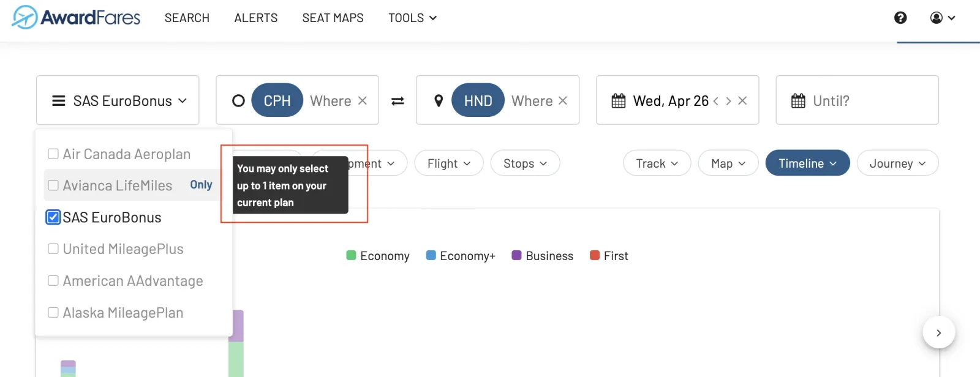Viewport: 980px width, 377px height.
Task: Check the Air Canada Aeroplan checkbox
Action: pyautogui.click(x=53, y=154)
